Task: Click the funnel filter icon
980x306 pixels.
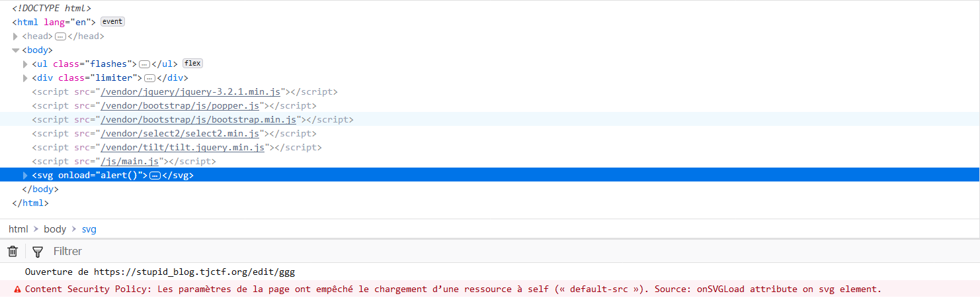Action: click(x=38, y=252)
